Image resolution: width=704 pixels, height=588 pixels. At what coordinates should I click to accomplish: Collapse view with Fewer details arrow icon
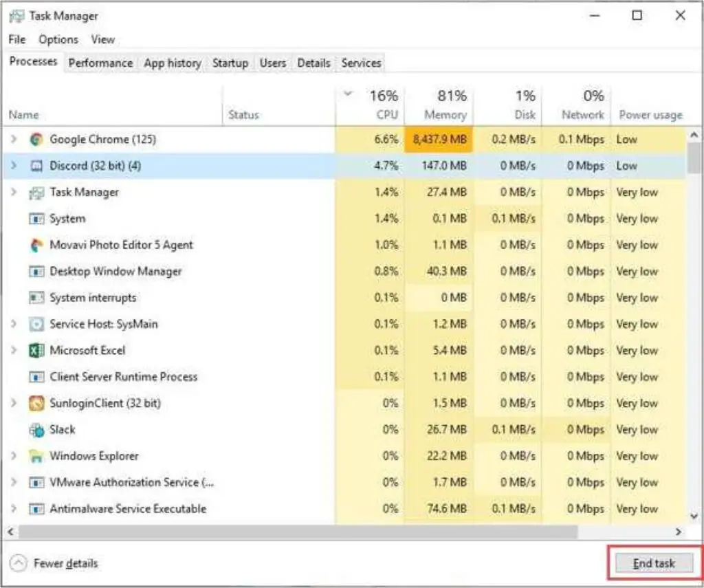coord(18,563)
